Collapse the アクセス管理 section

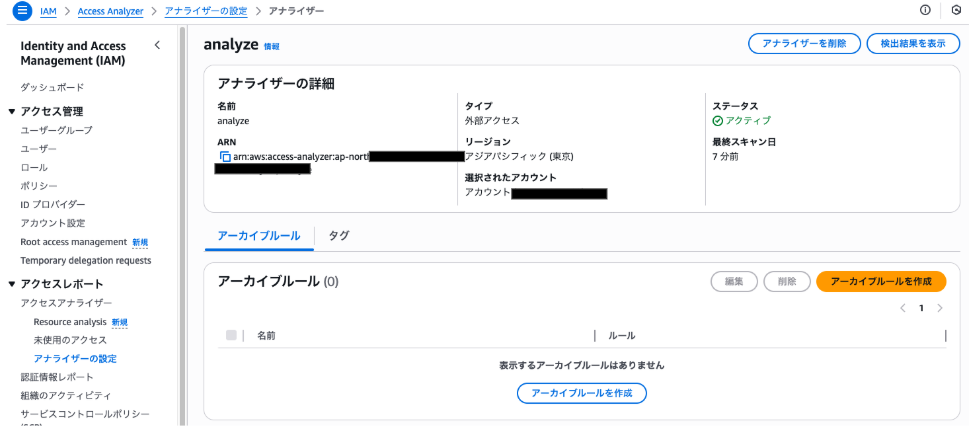point(12,111)
